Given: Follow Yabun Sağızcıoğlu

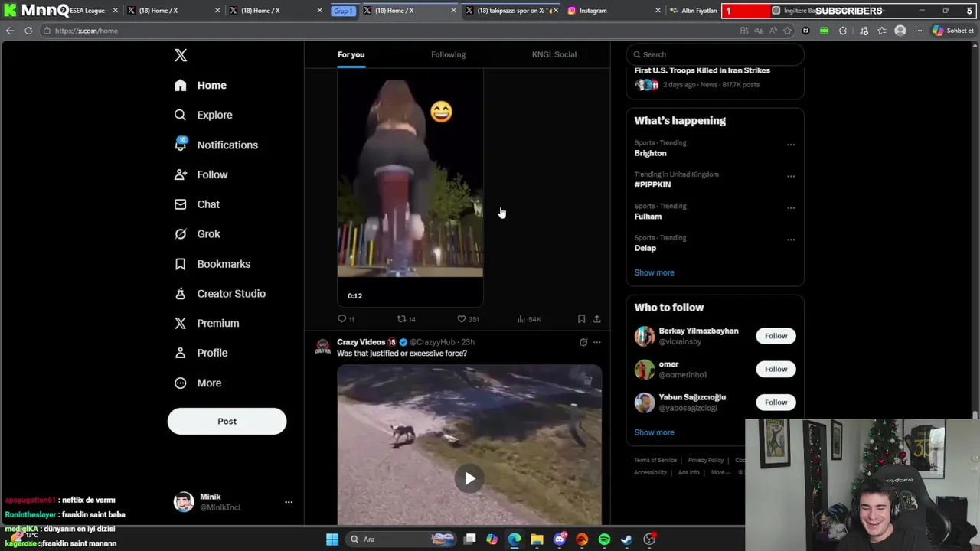Looking at the screenshot, I should [x=776, y=402].
